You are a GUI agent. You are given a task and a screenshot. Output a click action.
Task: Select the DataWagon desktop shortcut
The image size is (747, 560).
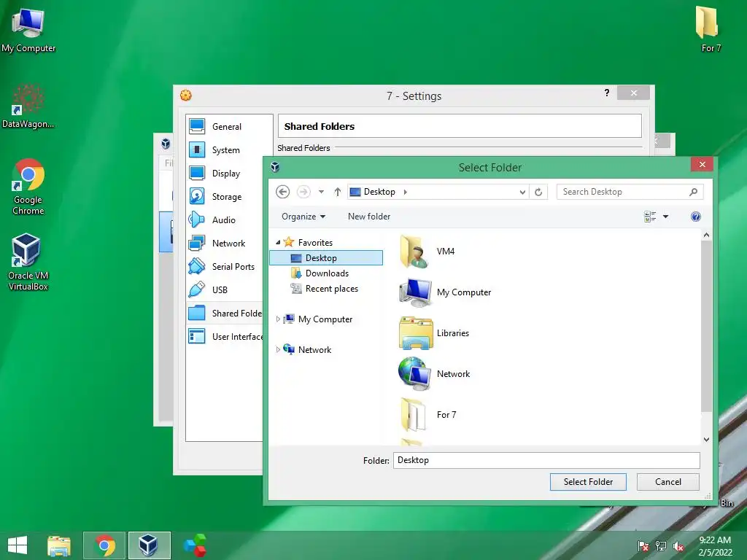tap(28, 106)
